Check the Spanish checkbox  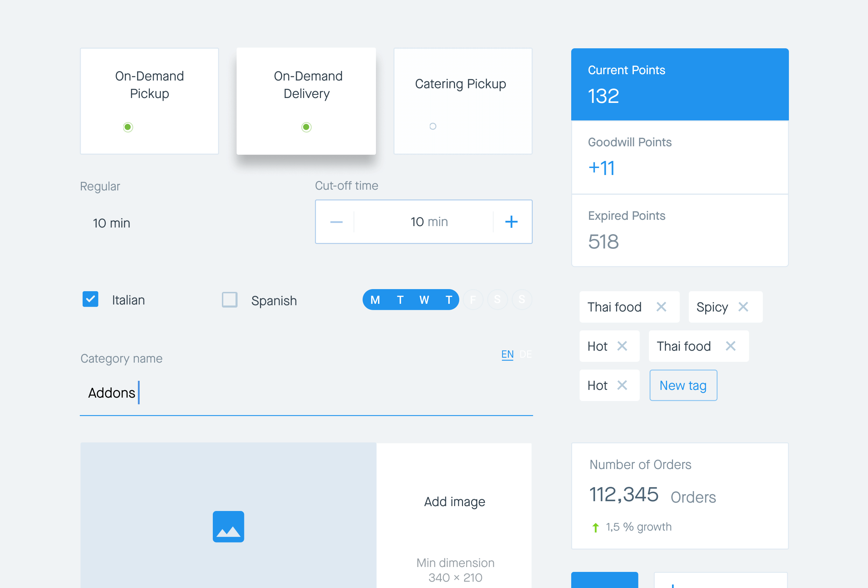(229, 300)
